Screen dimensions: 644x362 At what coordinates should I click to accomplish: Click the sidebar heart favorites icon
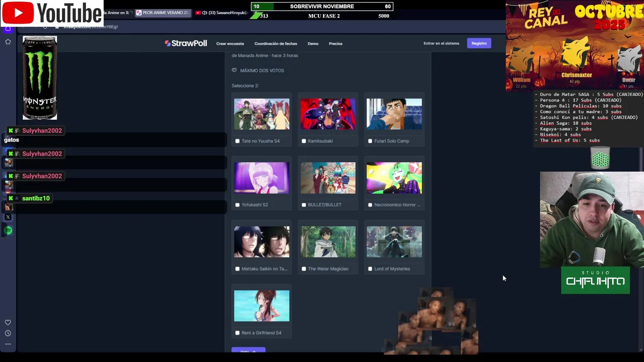(x=8, y=322)
